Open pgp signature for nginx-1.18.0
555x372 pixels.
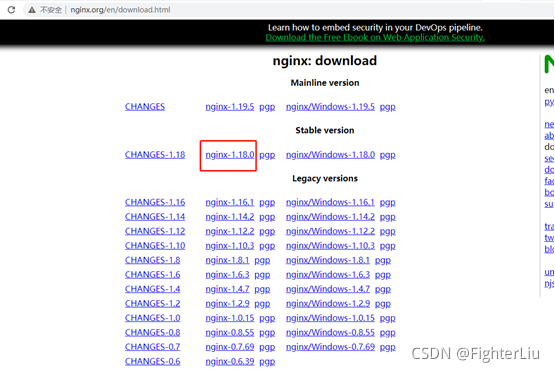267,155
